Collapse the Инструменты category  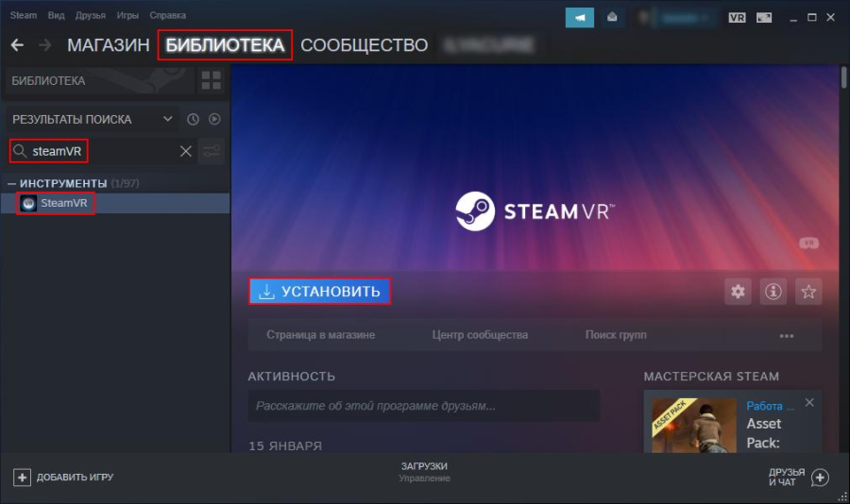point(11,182)
